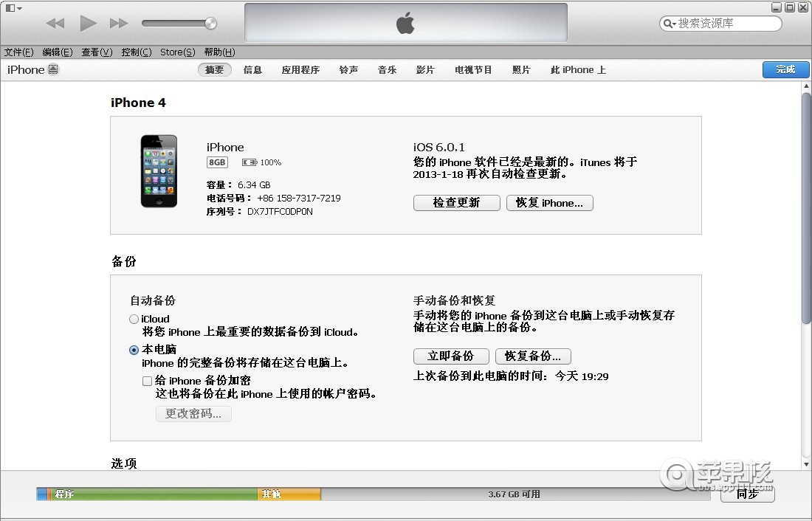Click the serial number DX7JTFC0DP0N text

click(280, 212)
